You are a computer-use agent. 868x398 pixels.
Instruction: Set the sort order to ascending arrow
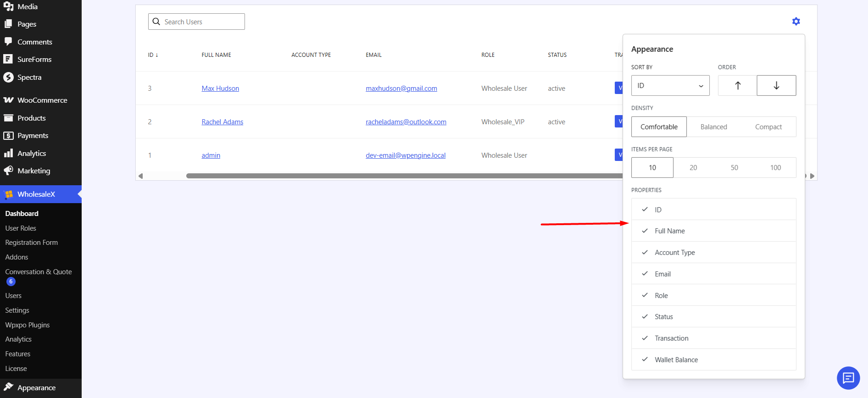pyautogui.click(x=738, y=85)
